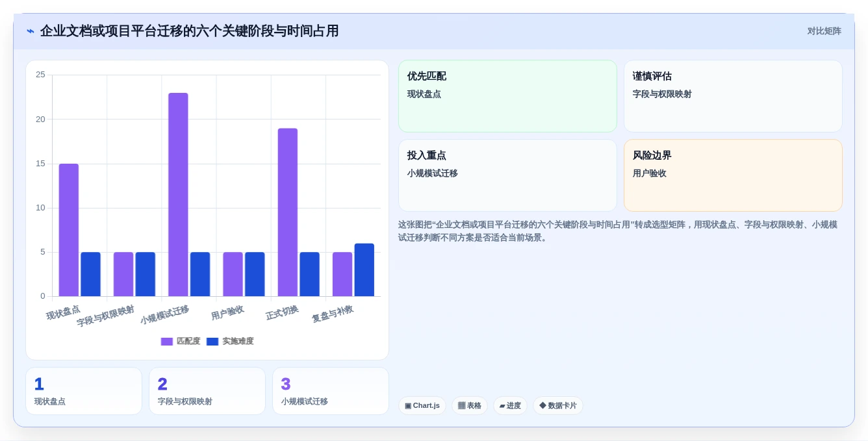Click the y-axis value 10

point(40,208)
